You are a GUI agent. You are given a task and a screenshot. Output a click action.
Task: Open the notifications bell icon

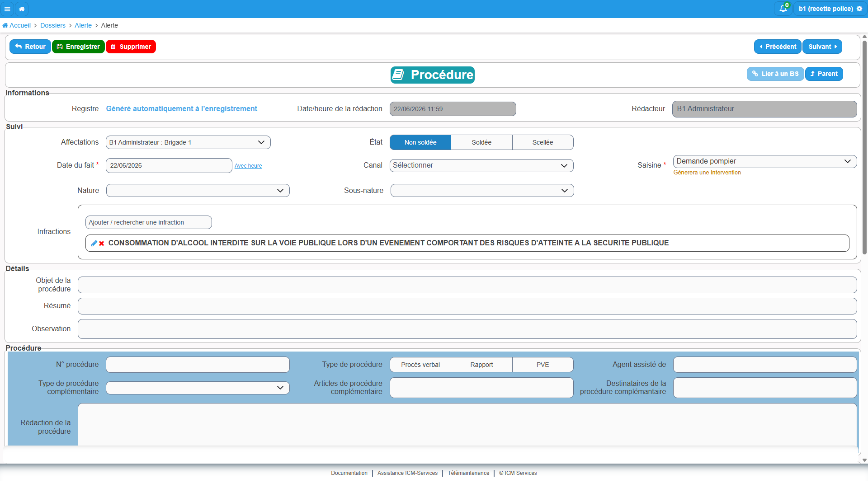click(783, 9)
